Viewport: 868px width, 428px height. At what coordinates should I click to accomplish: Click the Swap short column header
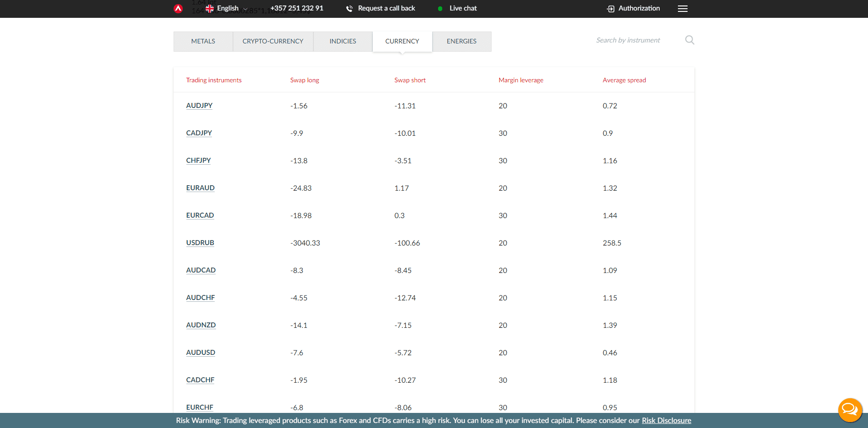(x=410, y=80)
